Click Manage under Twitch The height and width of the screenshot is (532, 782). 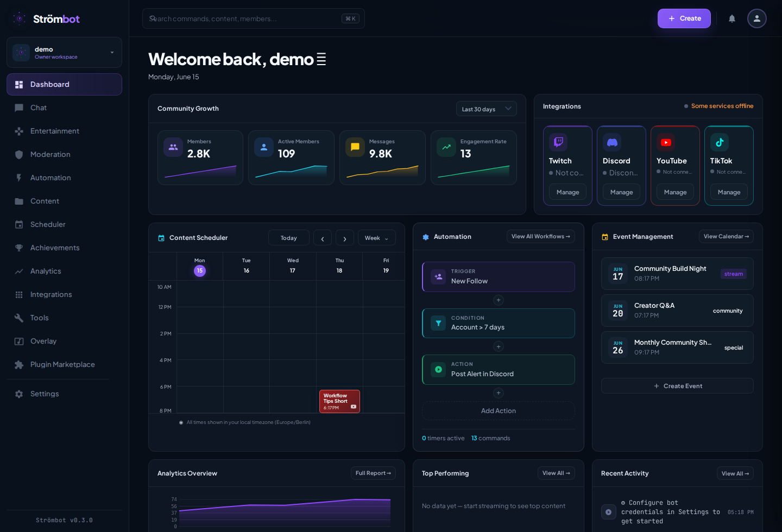tap(567, 192)
